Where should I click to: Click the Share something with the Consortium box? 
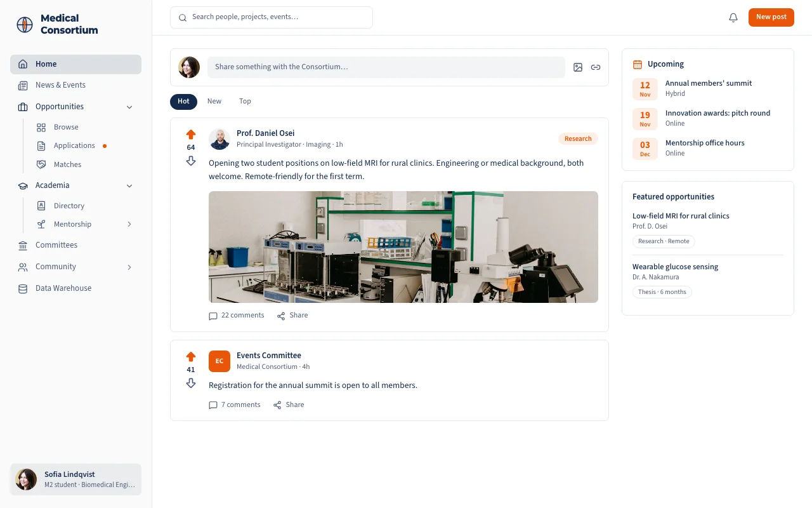click(386, 67)
